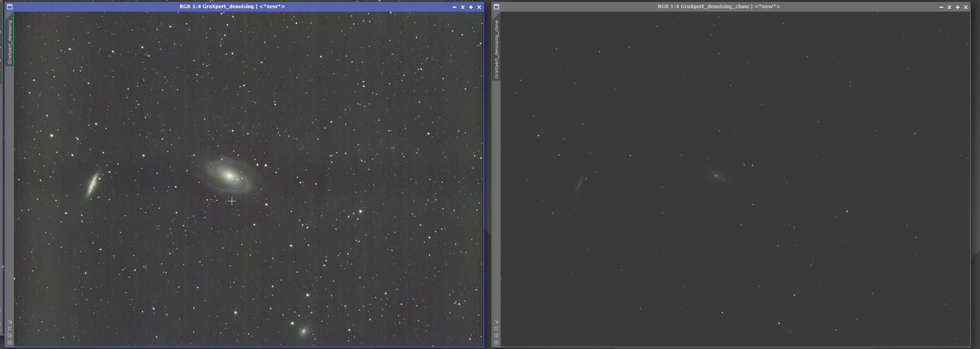Close the GraXpert_denoising_clone image window

(x=966, y=7)
